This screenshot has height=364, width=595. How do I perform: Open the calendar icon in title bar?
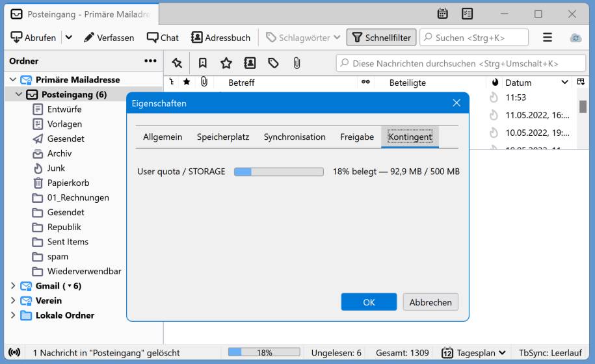pyautogui.click(x=443, y=14)
